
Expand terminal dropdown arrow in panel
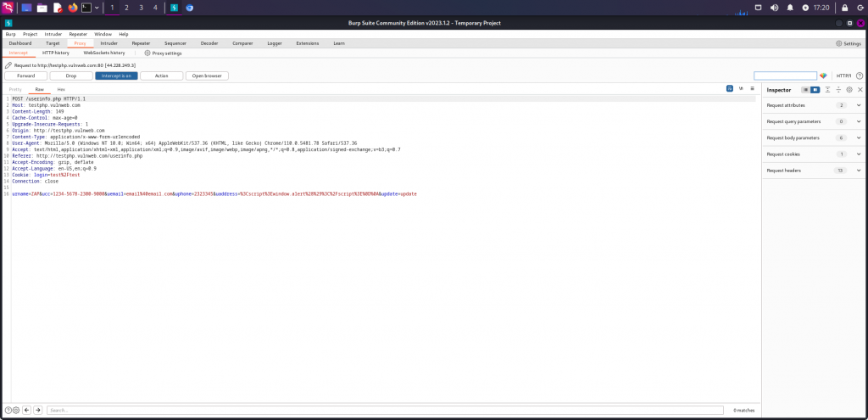(x=97, y=8)
